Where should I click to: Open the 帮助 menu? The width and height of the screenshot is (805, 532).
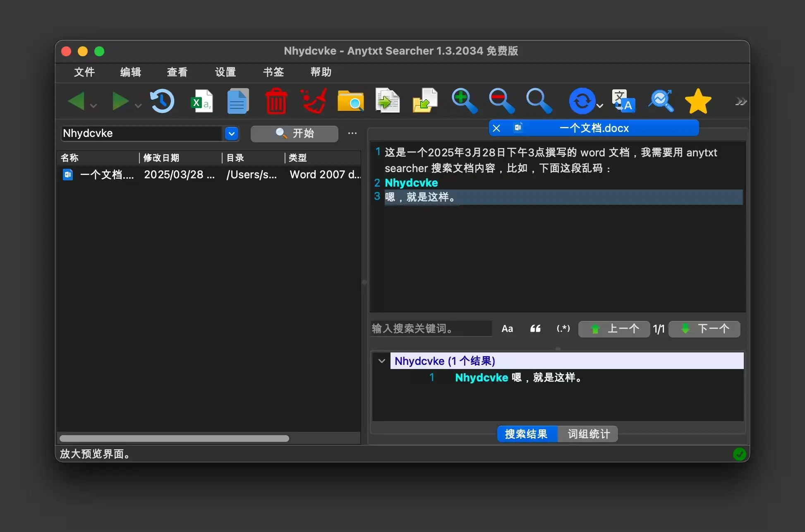pos(321,72)
